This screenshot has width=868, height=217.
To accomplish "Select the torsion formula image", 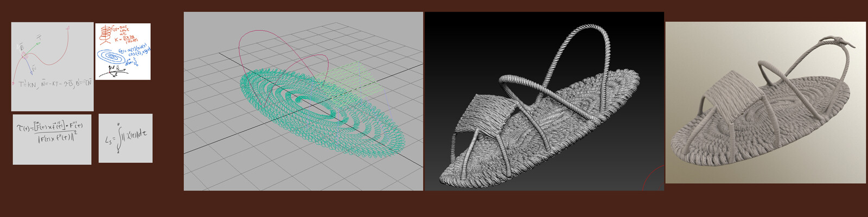I will pos(52,139).
